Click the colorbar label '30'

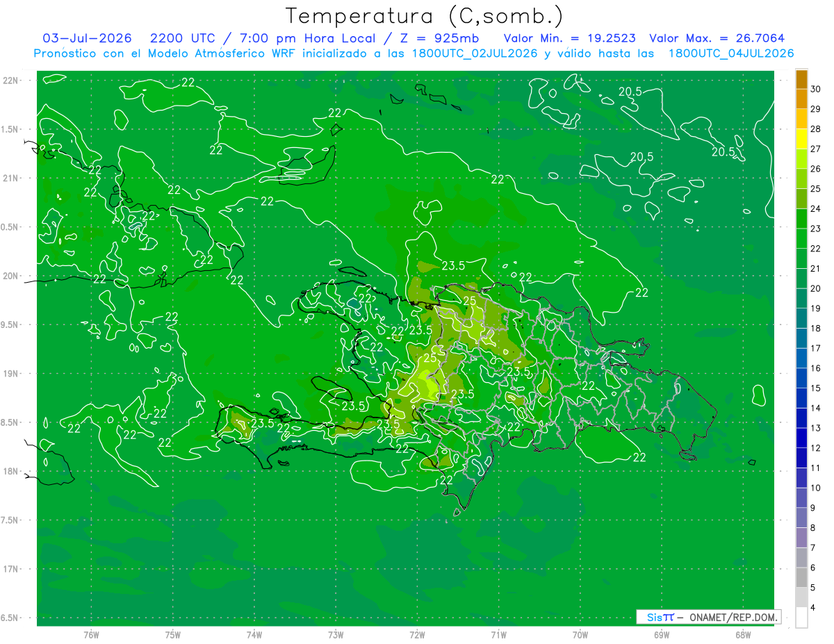pyautogui.click(x=815, y=89)
